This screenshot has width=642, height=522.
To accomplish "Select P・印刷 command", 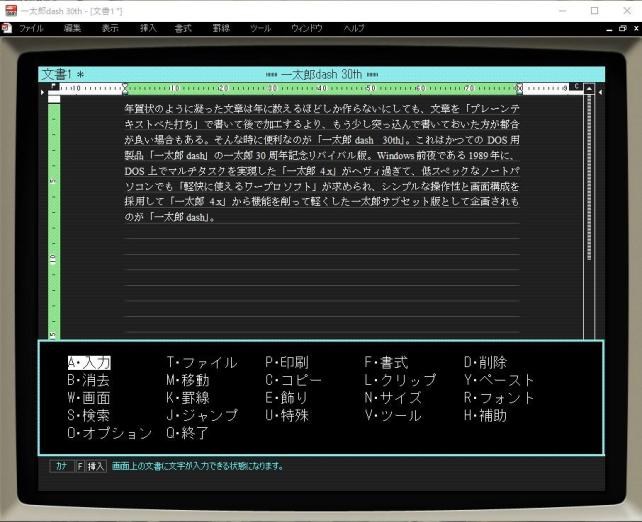I will 287,362.
